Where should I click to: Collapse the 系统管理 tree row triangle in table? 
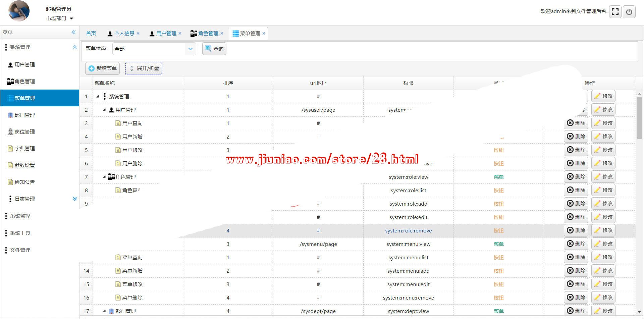point(98,97)
